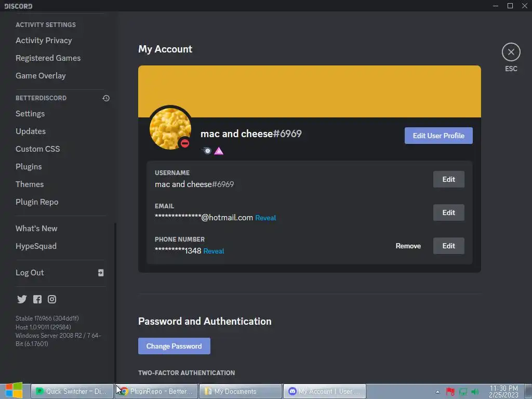Open the volume speaker tray icon
532x399 pixels.
point(475,392)
